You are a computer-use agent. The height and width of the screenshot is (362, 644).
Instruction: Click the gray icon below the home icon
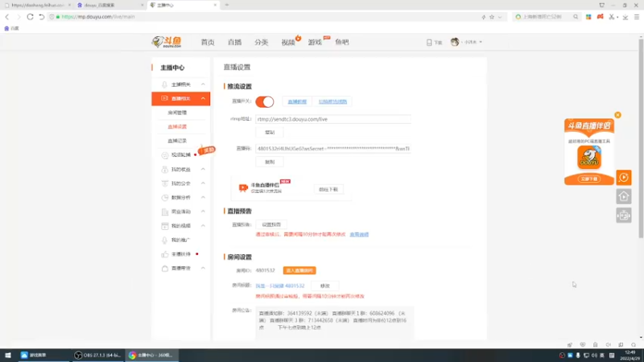coord(623,216)
